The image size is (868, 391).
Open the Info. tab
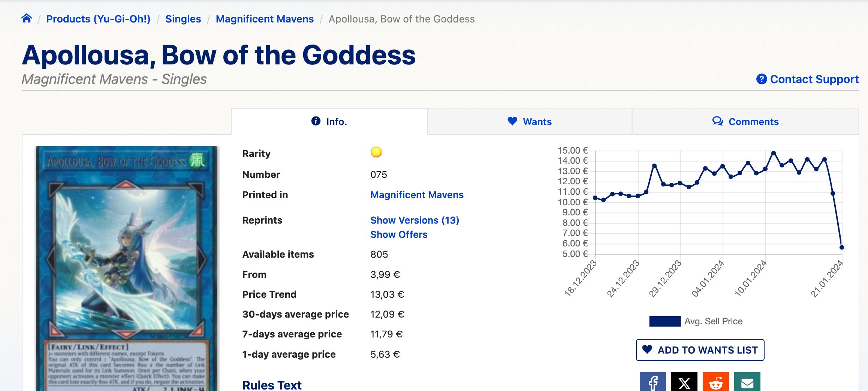pos(329,122)
